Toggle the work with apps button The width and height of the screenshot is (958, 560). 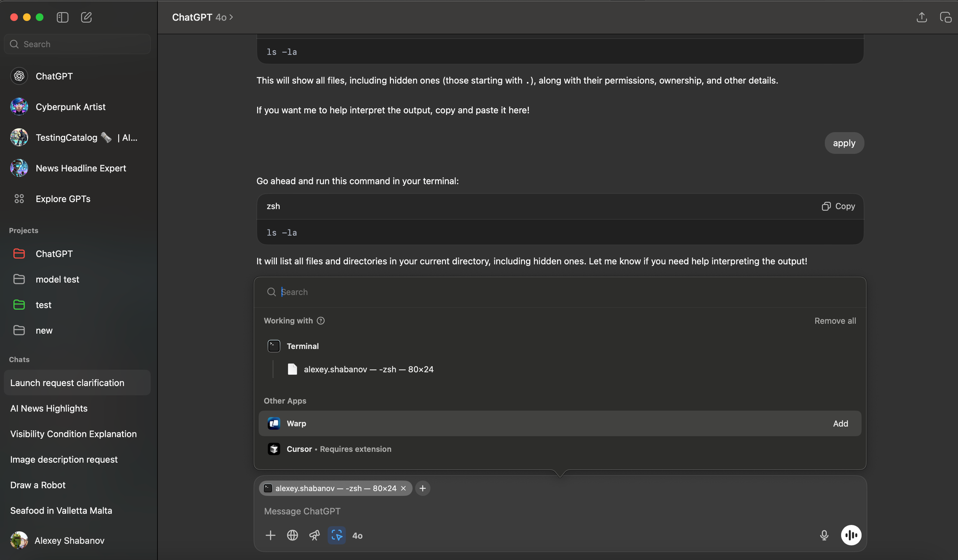pyautogui.click(x=337, y=536)
